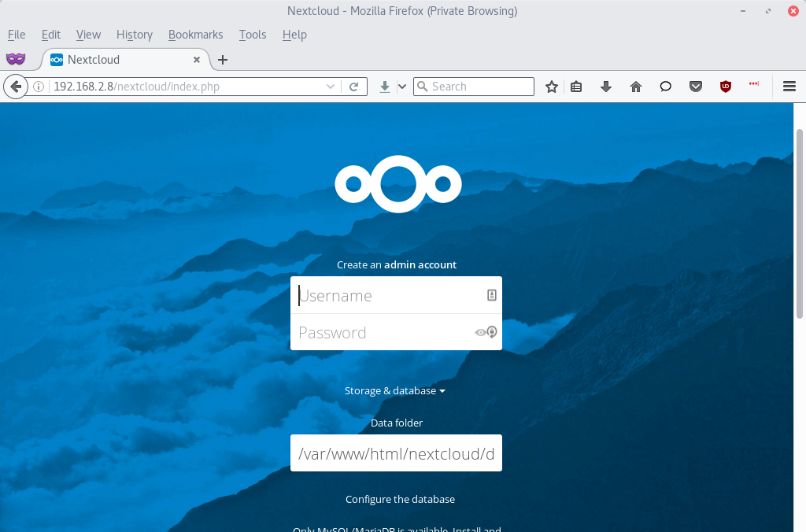Collapse Storage & database section
Image resolution: width=806 pixels, height=532 pixels.
tap(395, 390)
